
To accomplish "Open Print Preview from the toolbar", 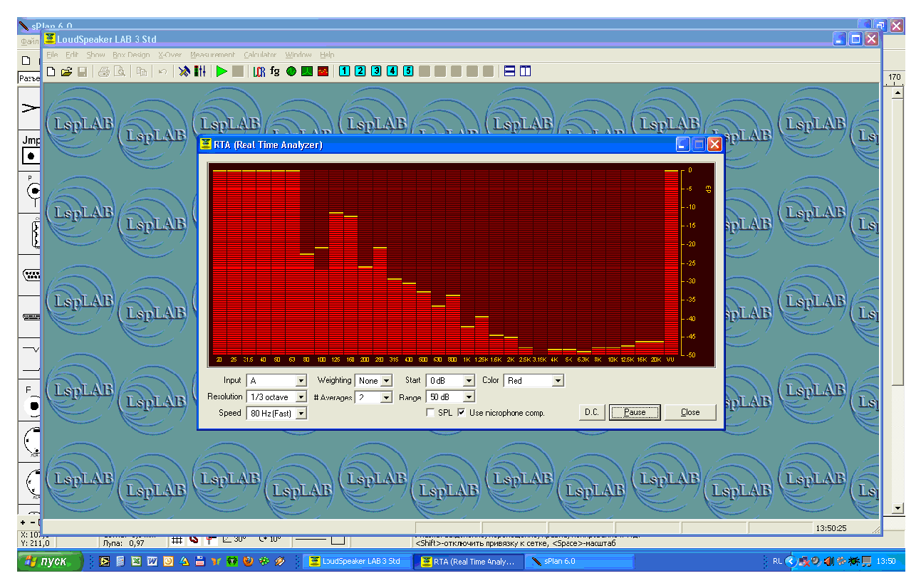I will 120,71.
